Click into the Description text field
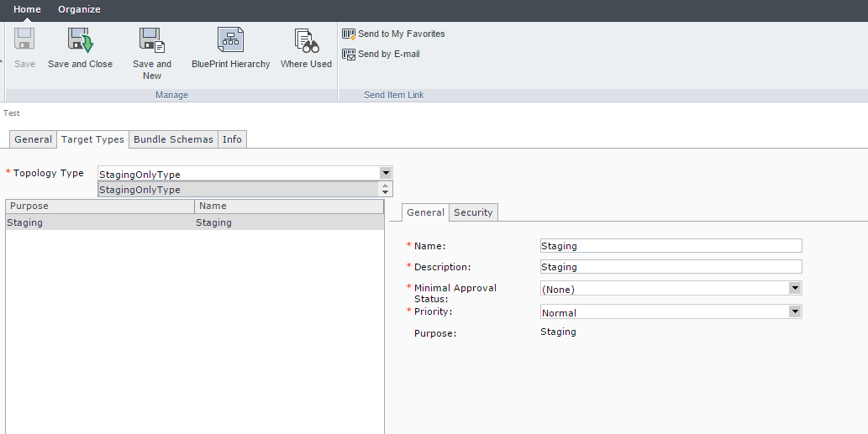868x434 pixels. click(671, 267)
